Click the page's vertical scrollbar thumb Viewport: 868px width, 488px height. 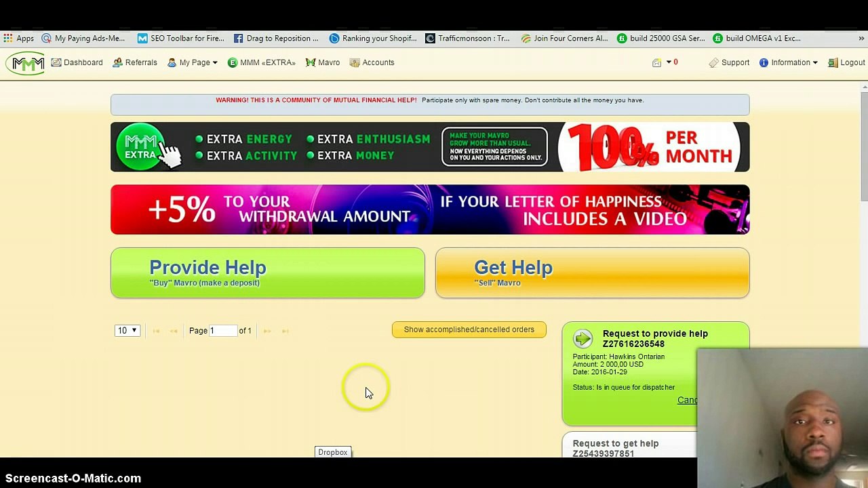coord(864,146)
